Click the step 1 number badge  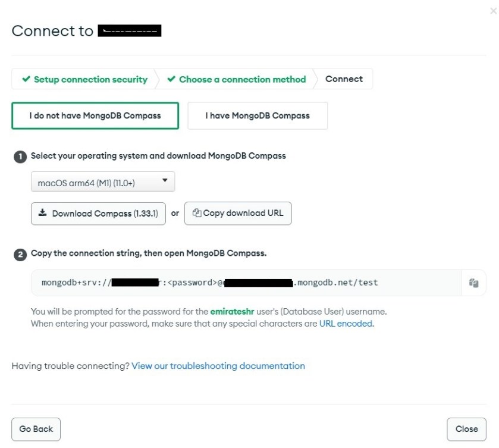pyautogui.click(x=20, y=156)
